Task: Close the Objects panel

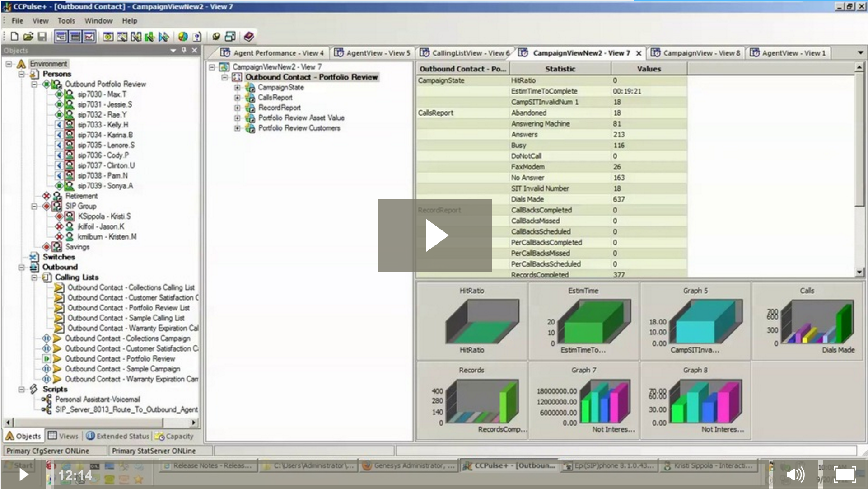Action: tap(195, 50)
